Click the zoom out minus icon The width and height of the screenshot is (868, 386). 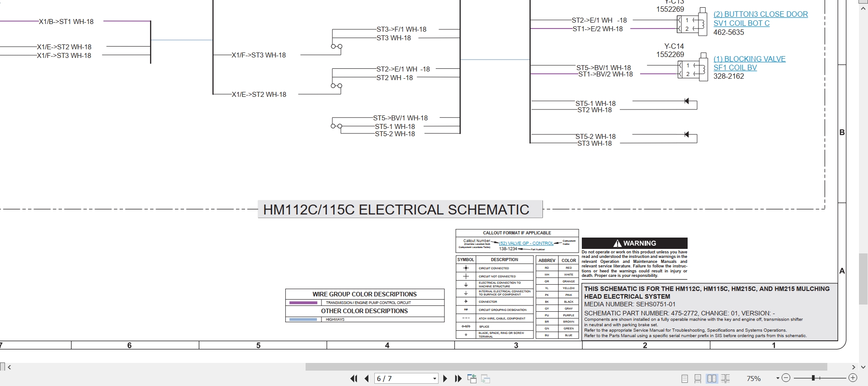point(786,378)
